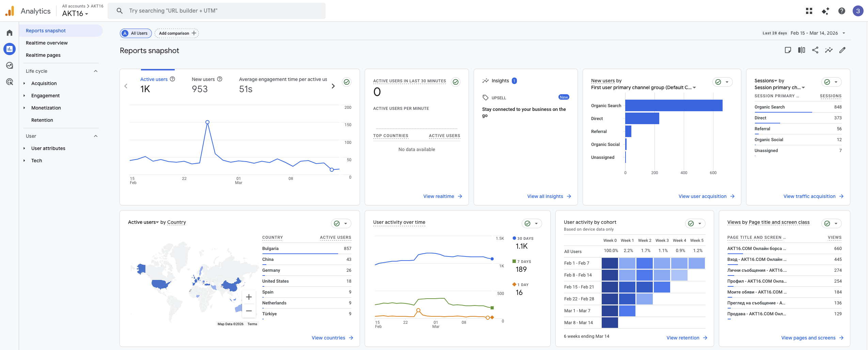Collapse the Life cycle section

tap(96, 71)
